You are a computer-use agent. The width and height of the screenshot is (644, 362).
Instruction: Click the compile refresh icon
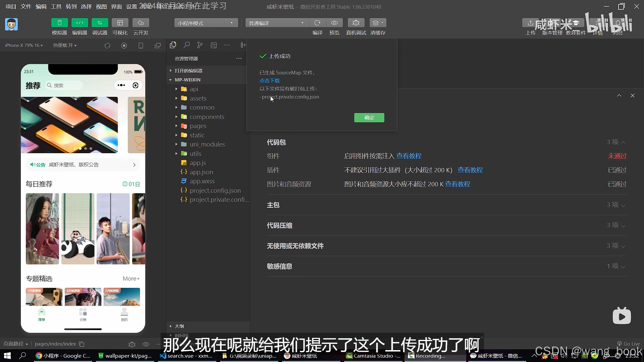coord(317,23)
